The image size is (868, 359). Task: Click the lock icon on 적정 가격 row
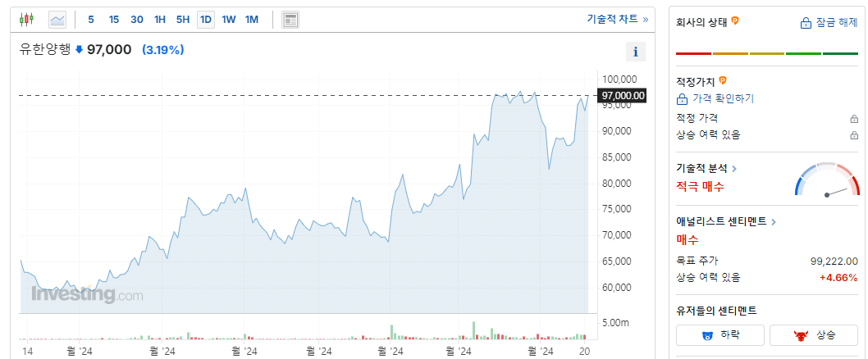(854, 119)
